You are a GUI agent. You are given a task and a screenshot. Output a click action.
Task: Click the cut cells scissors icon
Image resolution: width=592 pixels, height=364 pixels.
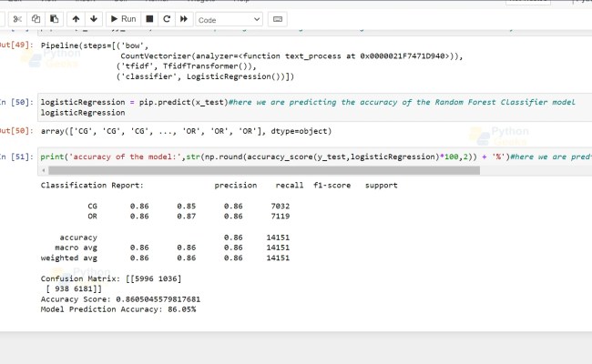pyautogui.click(x=17, y=19)
